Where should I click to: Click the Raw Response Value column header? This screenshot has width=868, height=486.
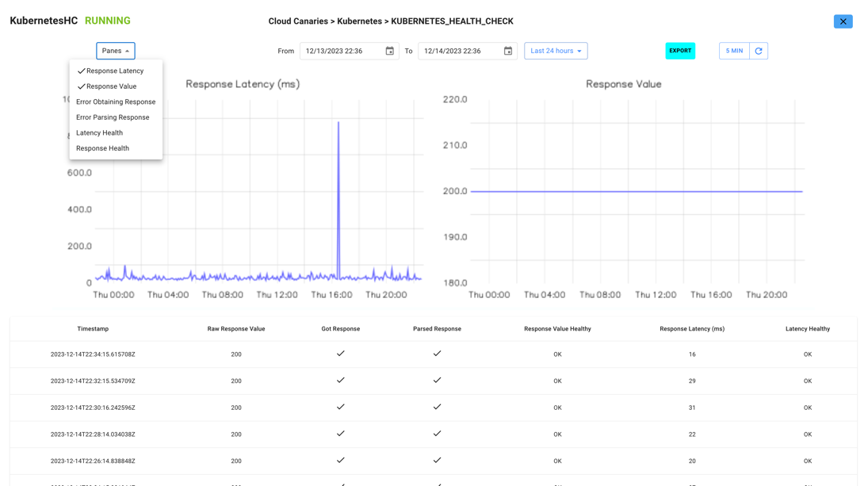click(236, 329)
